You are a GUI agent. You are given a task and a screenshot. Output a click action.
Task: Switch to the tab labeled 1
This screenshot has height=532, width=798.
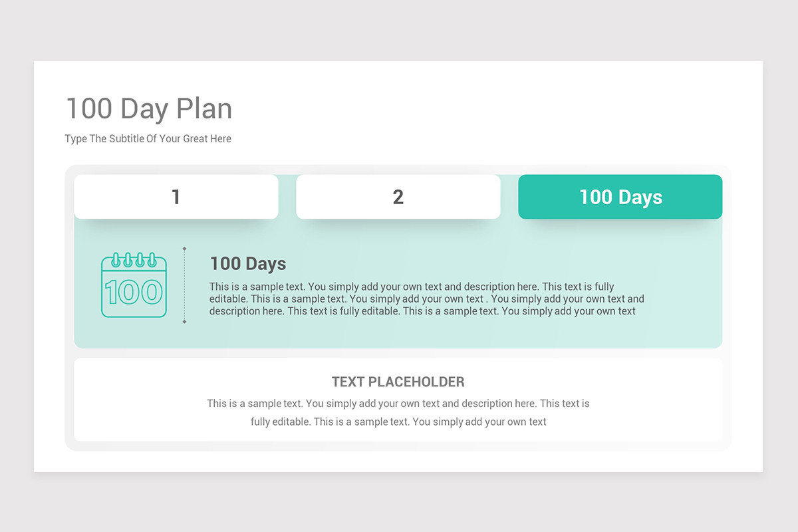pyautogui.click(x=176, y=197)
